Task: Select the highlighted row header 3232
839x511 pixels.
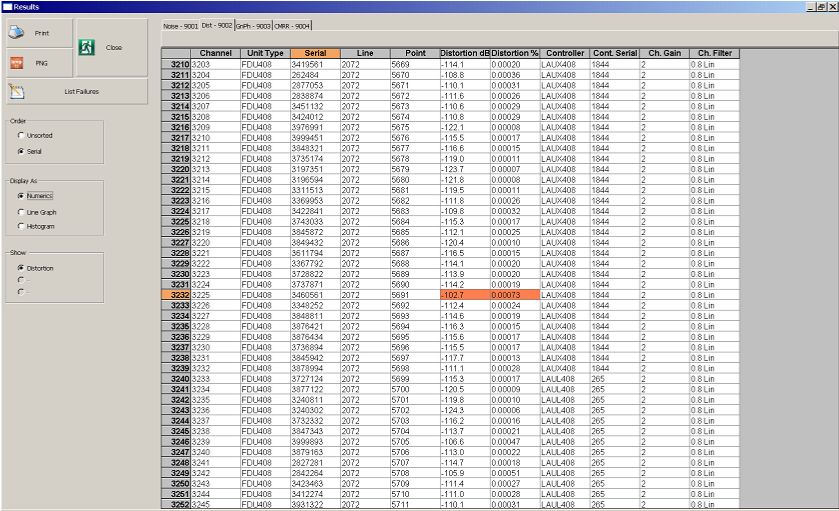Action: coord(176,295)
